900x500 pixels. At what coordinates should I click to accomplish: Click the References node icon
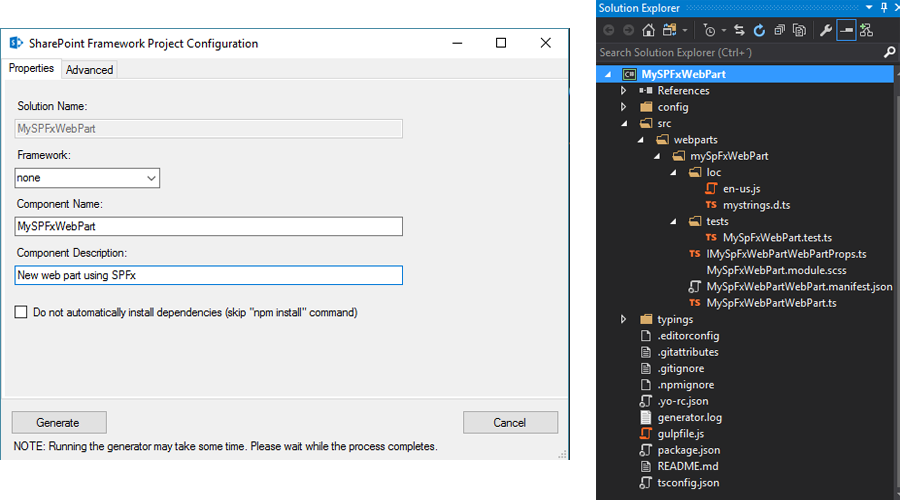[646, 91]
